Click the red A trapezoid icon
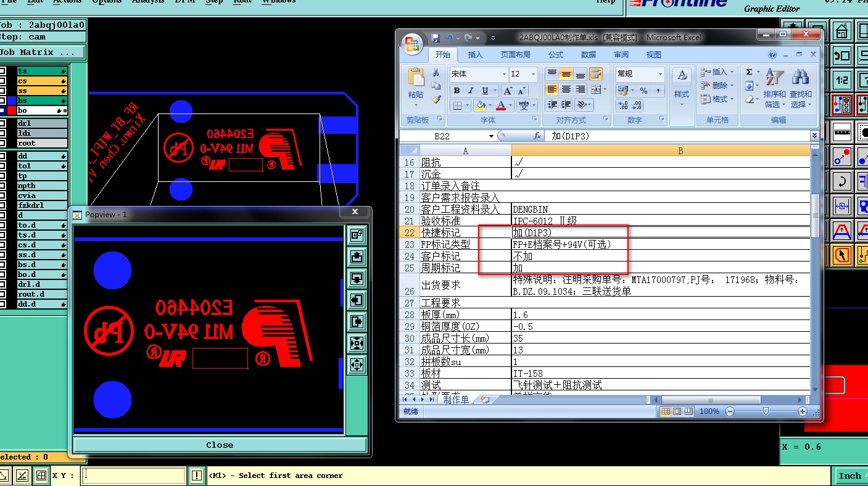Screen dimensions: 868x486 click(842, 231)
